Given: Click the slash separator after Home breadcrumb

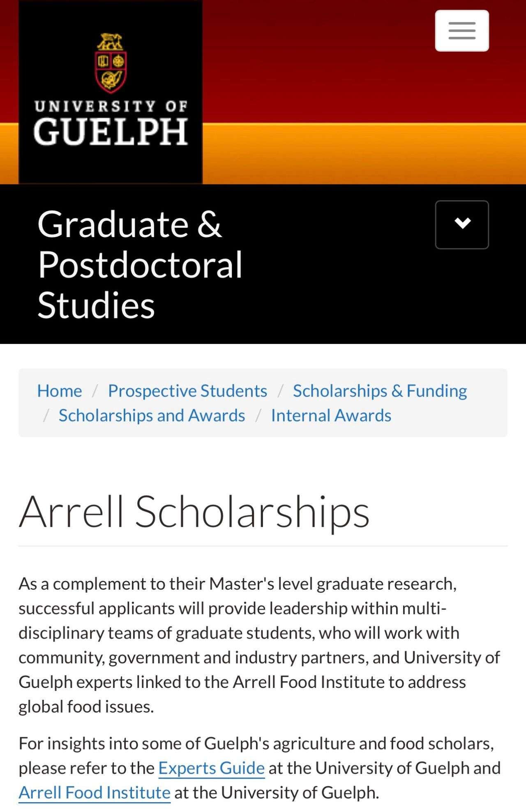Looking at the screenshot, I should click(95, 391).
